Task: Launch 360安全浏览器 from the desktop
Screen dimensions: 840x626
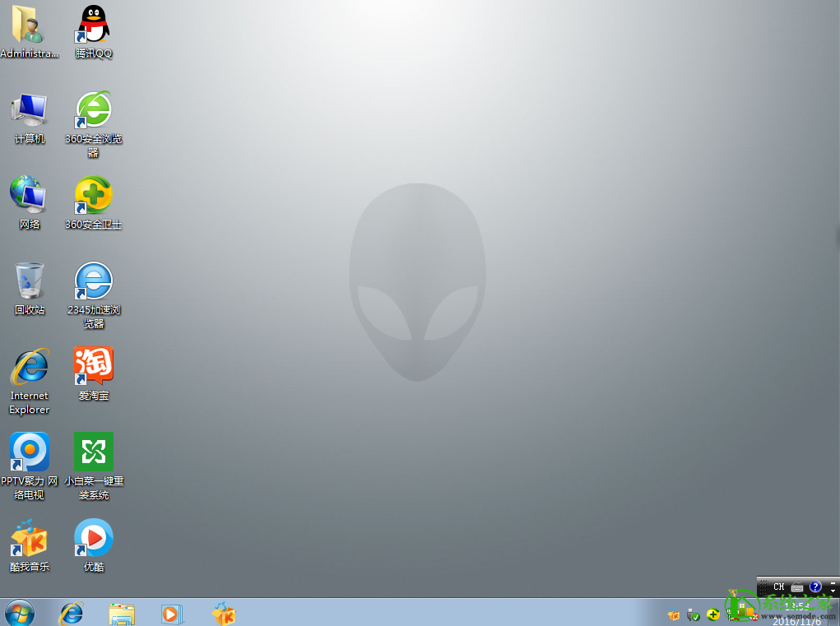Action: [94, 110]
